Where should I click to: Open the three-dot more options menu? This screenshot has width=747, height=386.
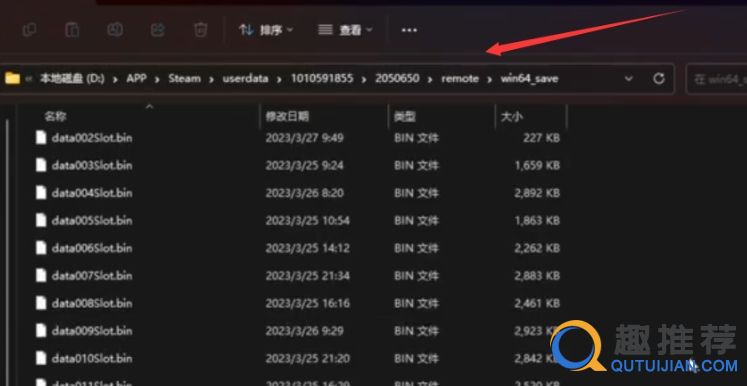click(409, 30)
